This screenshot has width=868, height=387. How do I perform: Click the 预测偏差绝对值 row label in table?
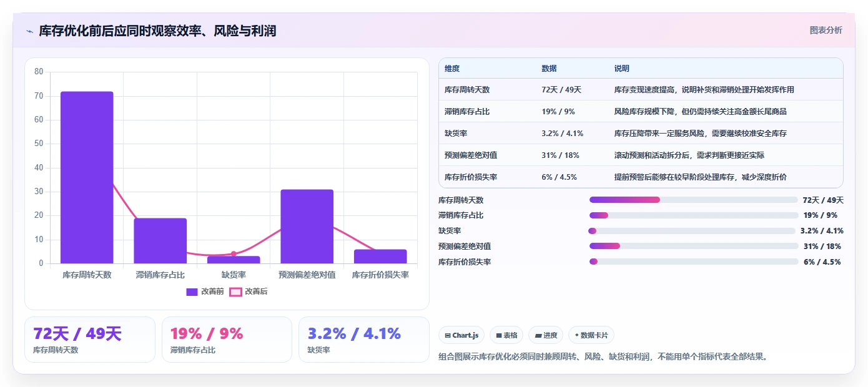(471, 155)
